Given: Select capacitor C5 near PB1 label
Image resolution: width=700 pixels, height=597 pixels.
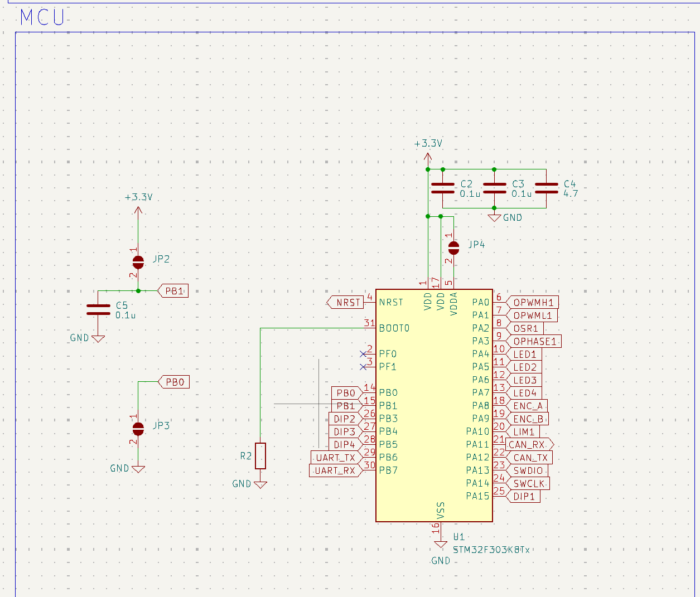Looking at the screenshot, I should 98,310.
